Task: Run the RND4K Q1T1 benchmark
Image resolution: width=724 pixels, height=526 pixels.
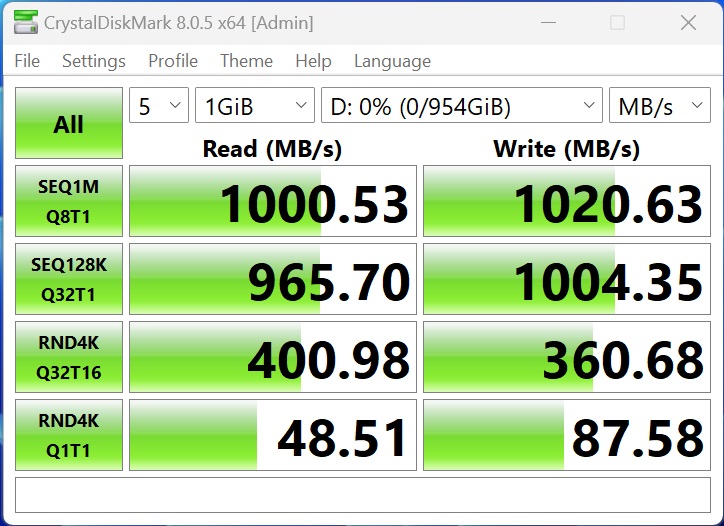Action: 69,435
